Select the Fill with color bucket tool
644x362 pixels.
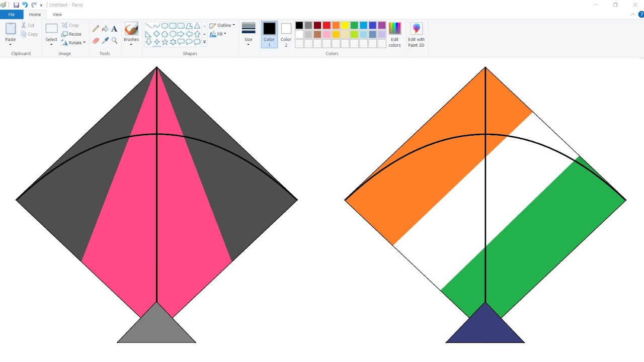105,29
